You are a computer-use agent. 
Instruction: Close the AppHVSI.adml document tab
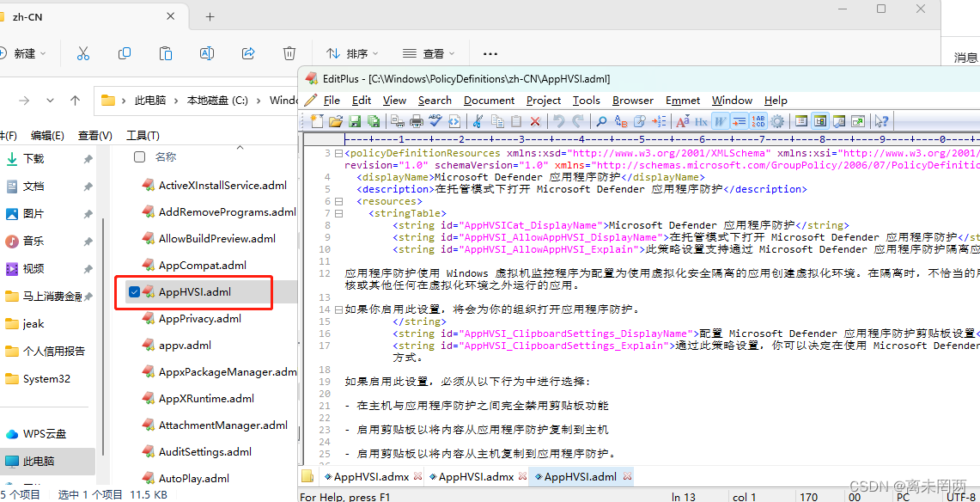(628, 476)
